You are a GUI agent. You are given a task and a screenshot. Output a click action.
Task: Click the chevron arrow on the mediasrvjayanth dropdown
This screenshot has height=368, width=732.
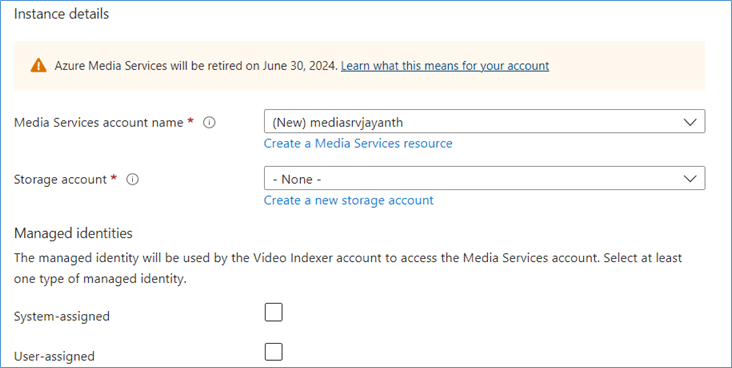[690, 122]
